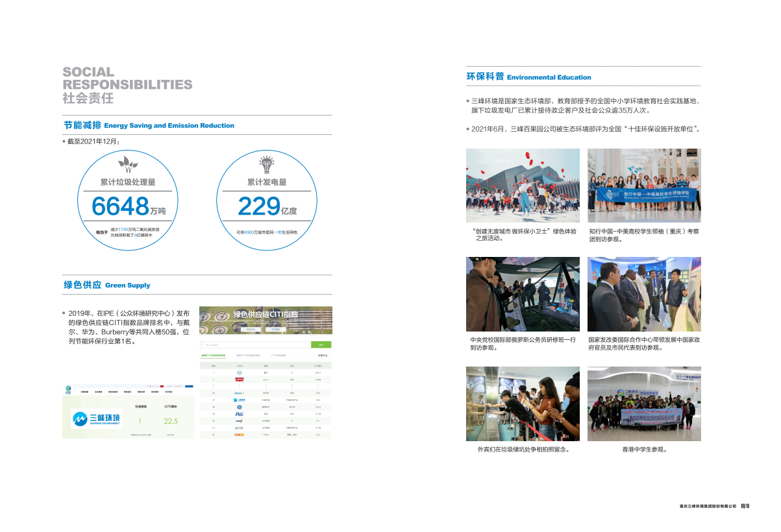Click the Sanfeng Environment logo
This screenshot has width=781, height=532.
96,420
